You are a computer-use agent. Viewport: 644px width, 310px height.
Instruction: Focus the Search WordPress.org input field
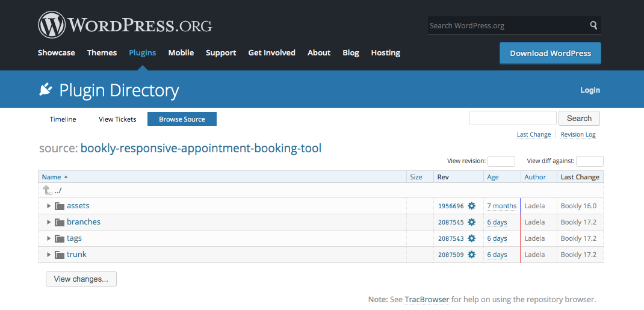coord(507,25)
